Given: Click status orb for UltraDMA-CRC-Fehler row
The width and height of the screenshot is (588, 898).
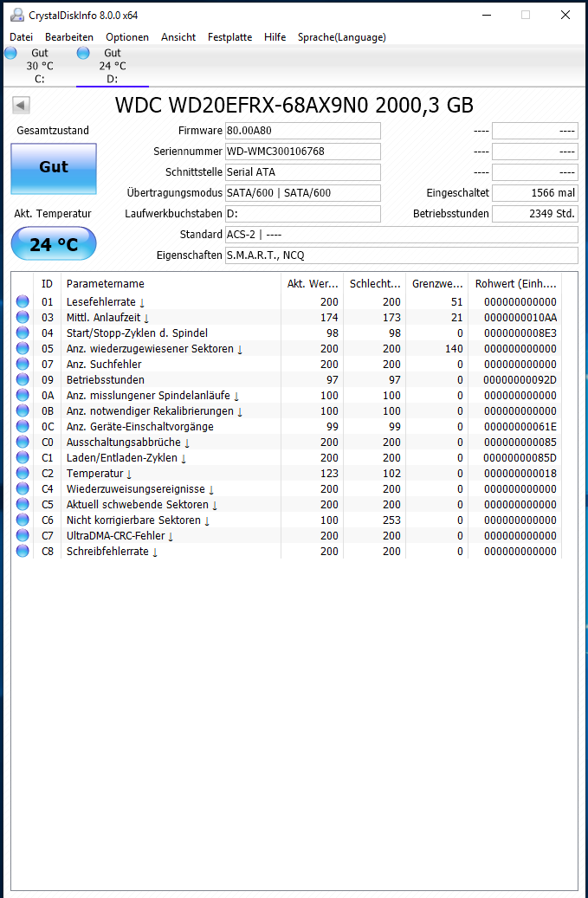Looking at the screenshot, I should point(23,536).
